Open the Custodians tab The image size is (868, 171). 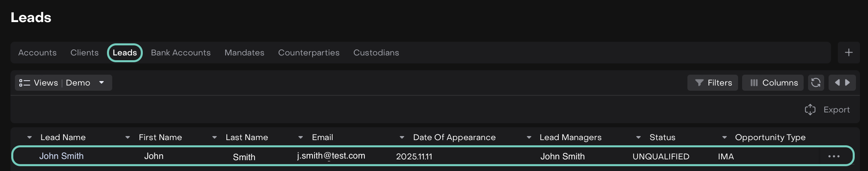[376, 53]
